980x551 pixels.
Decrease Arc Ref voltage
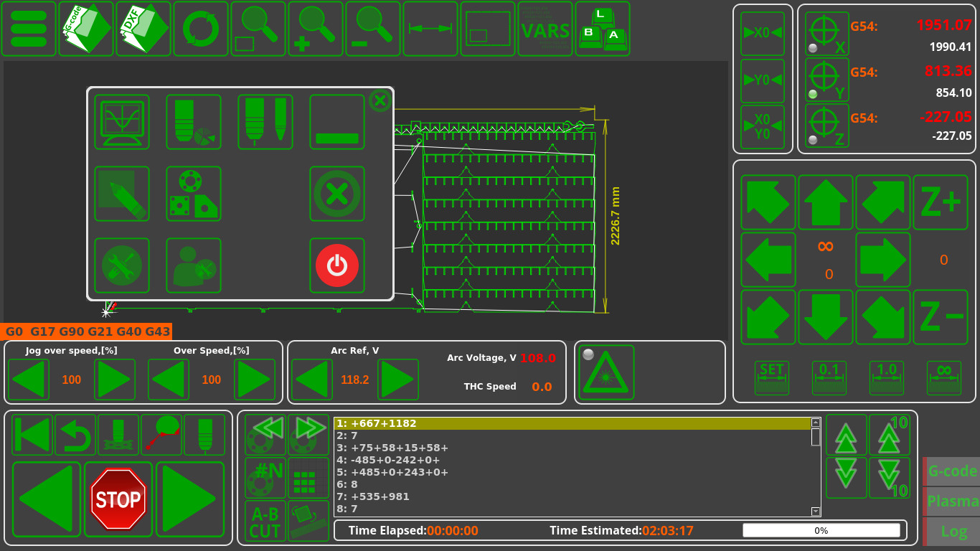312,380
